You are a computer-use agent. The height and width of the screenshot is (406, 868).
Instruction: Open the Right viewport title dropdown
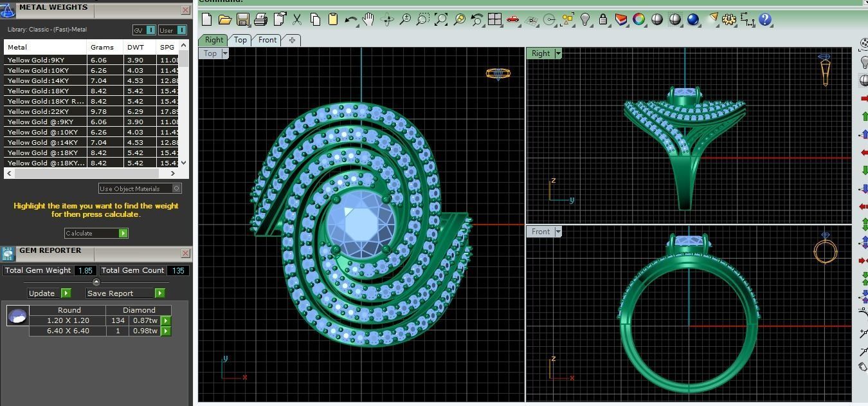558,53
